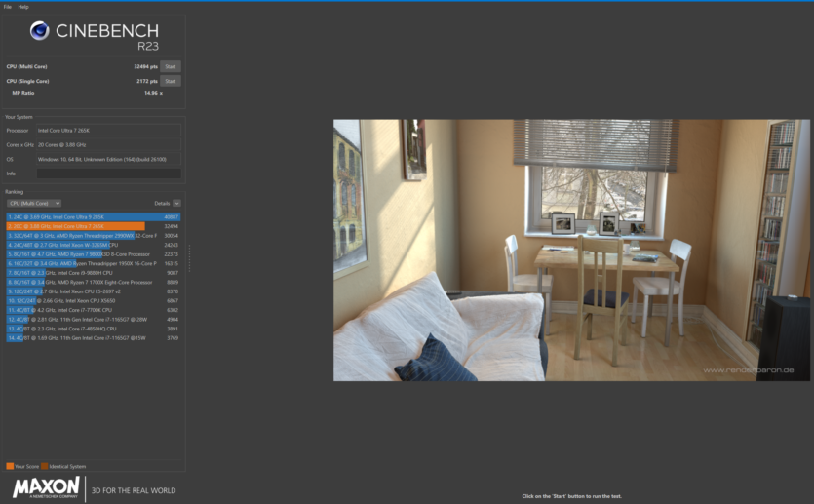The image size is (814, 504).
Task: Select ranking row Intel Xeon CPU X5650
Action: pyautogui.click(x=93, y=301)
